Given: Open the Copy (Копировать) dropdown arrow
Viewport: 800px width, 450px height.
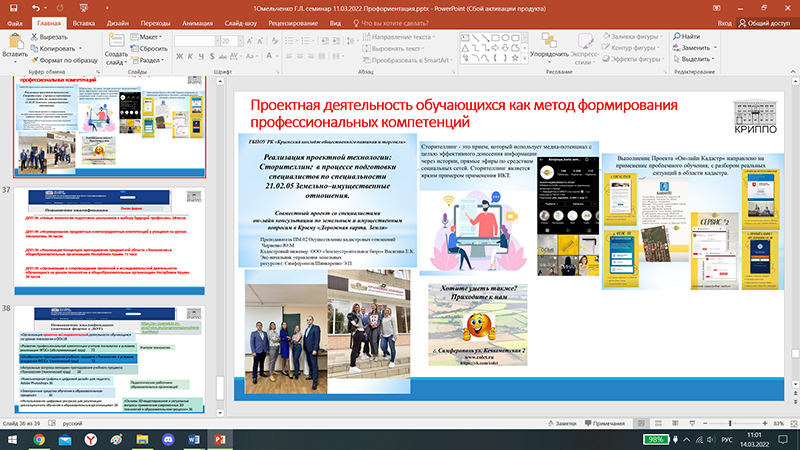Looking at the screenshot, I should click(x=80, y=48).
